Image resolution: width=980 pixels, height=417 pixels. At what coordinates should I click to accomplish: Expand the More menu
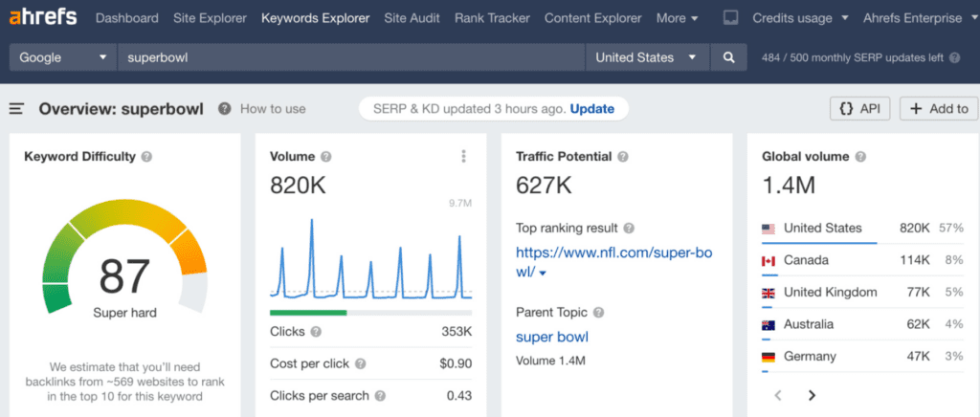677,18
